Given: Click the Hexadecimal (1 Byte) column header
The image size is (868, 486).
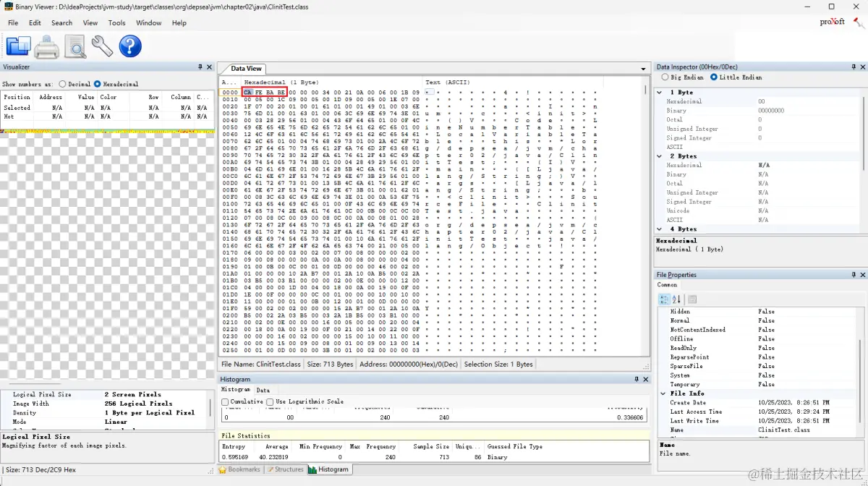Looking at the screenshot, I should tap(281, 82).
